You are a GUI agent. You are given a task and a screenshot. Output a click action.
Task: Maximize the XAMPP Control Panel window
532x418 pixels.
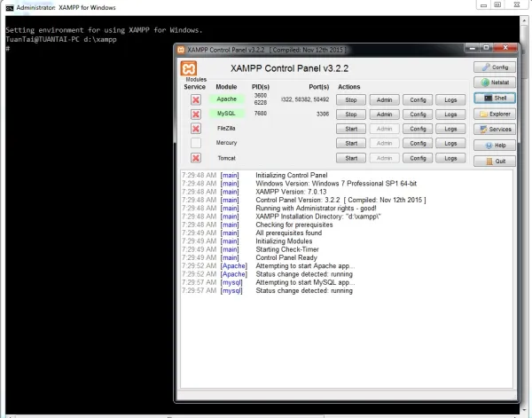tap(486, 48)
